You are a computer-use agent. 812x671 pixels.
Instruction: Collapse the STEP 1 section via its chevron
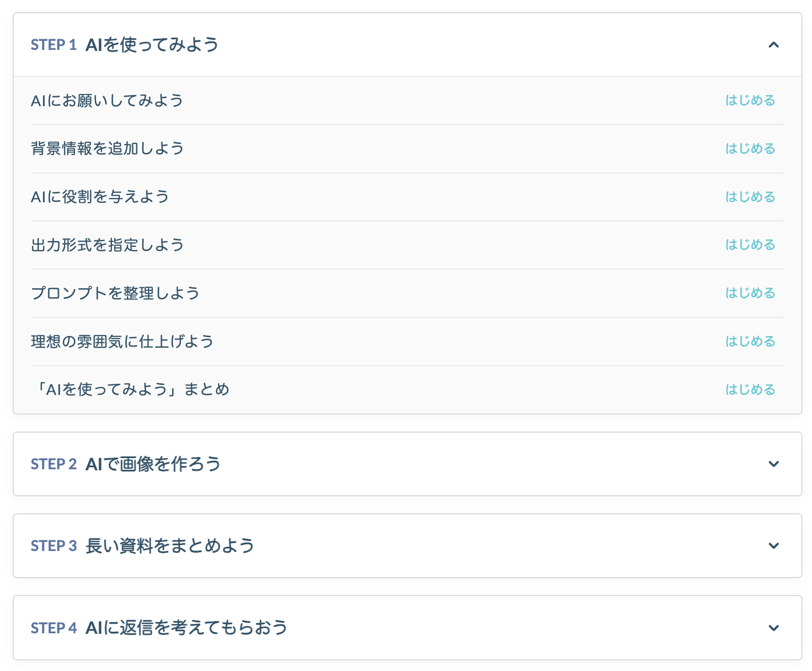[x=774, y=45]
